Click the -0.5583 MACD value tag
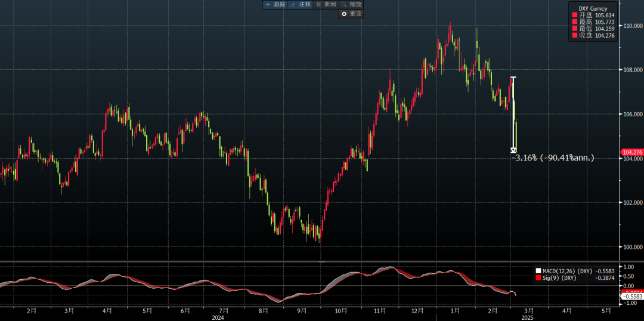Image resolution: width=644 pixels, height=321 pixels. tap(631, 296)
